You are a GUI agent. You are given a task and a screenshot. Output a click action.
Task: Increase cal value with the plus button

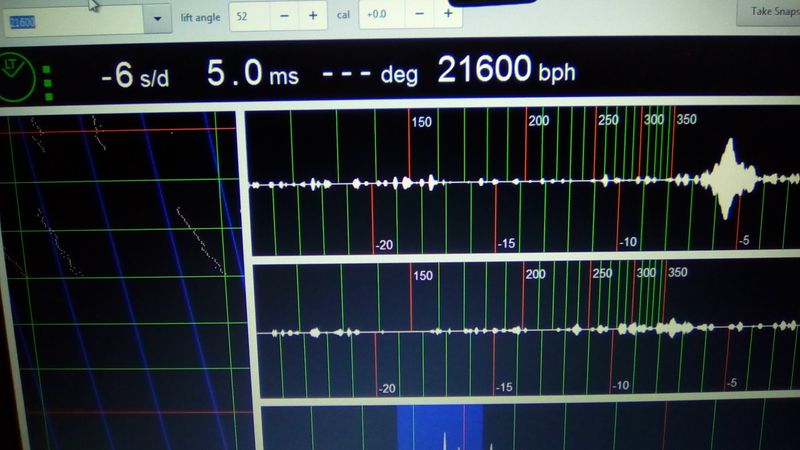(447, 14)
